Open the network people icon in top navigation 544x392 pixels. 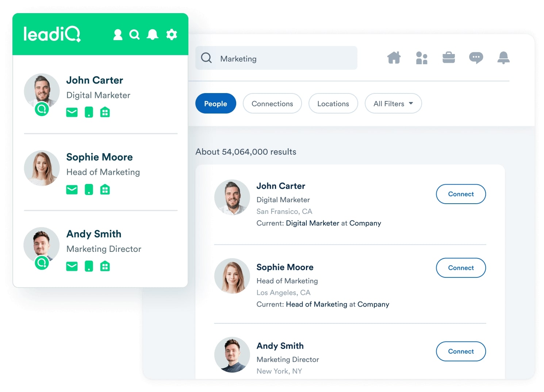pos(422,58)
